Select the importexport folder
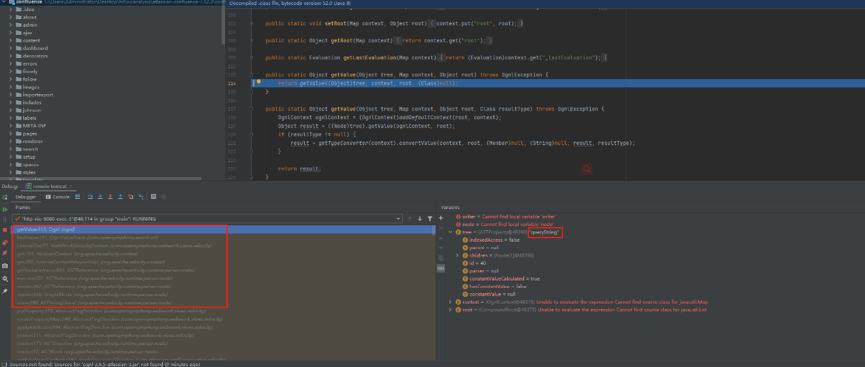This screenshot has height=367, width=865. tap(38, 94)
